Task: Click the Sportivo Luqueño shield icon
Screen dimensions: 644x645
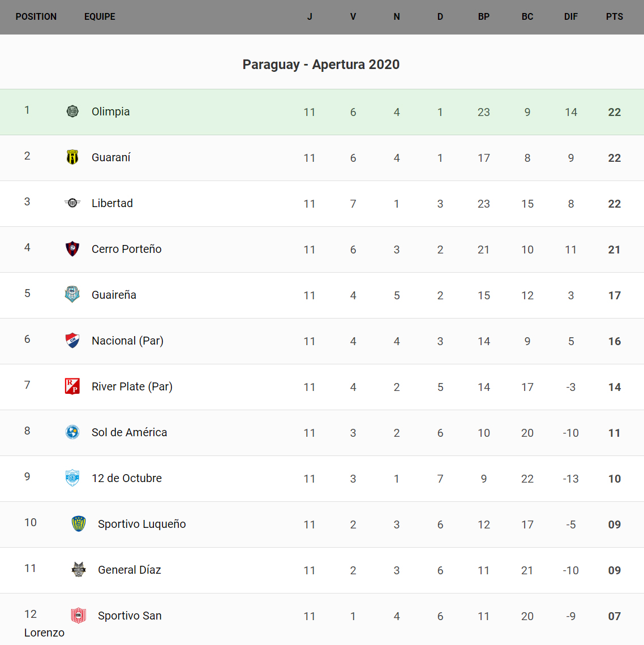Action: [79, 524]
